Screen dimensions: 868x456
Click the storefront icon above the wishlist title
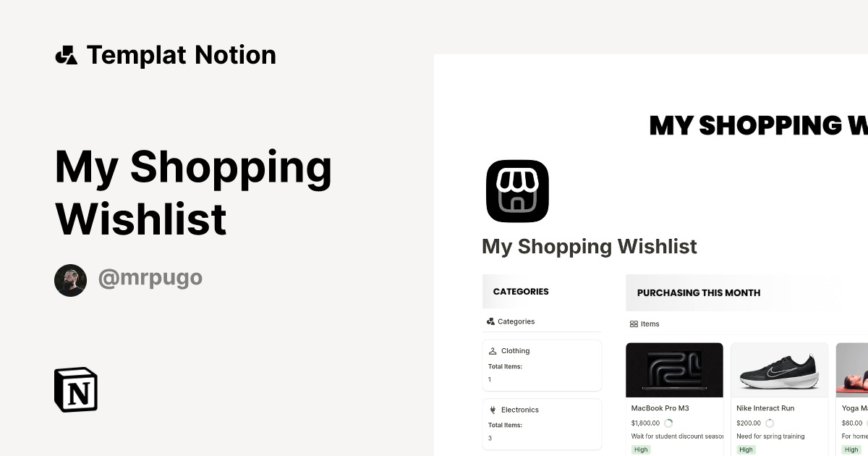(516, 191)
